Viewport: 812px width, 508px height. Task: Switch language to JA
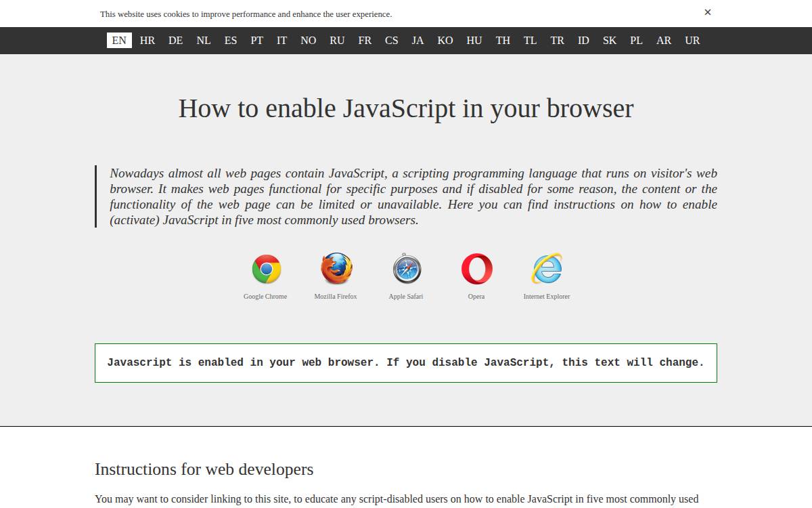(x=418, y=41)
